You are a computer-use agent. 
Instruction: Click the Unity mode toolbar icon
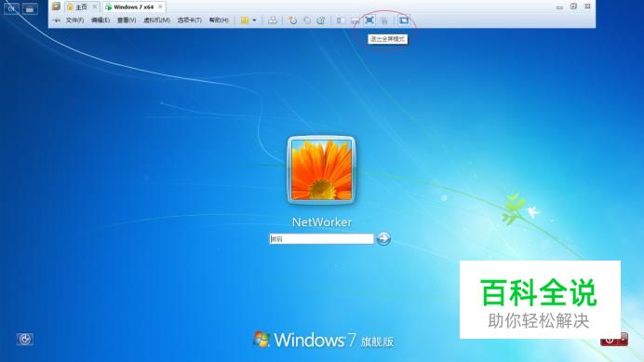(384, 20)
